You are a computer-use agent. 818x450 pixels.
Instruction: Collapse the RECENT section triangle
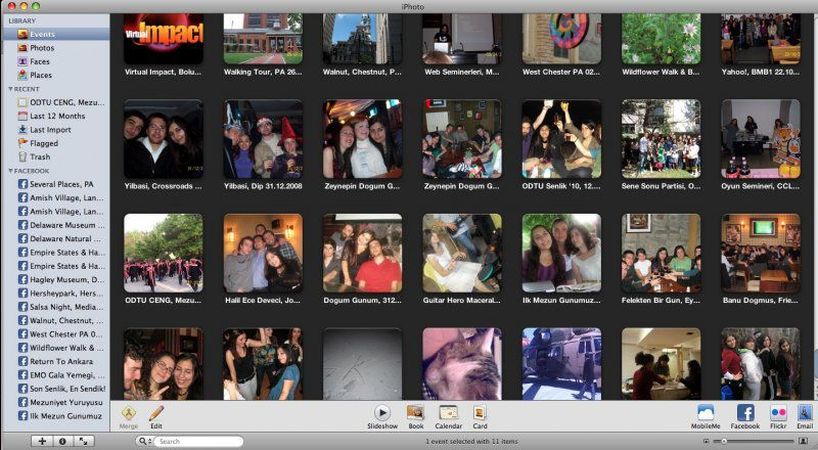tap(9, 89)
